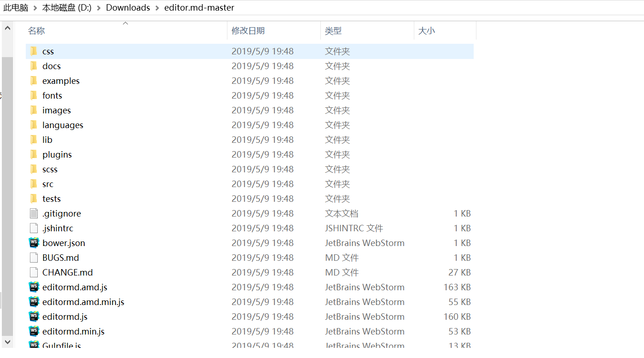644x358 pixels.
Task: Click the fonts folder icon
Action: pyautogui.click(x=34, y=95)
